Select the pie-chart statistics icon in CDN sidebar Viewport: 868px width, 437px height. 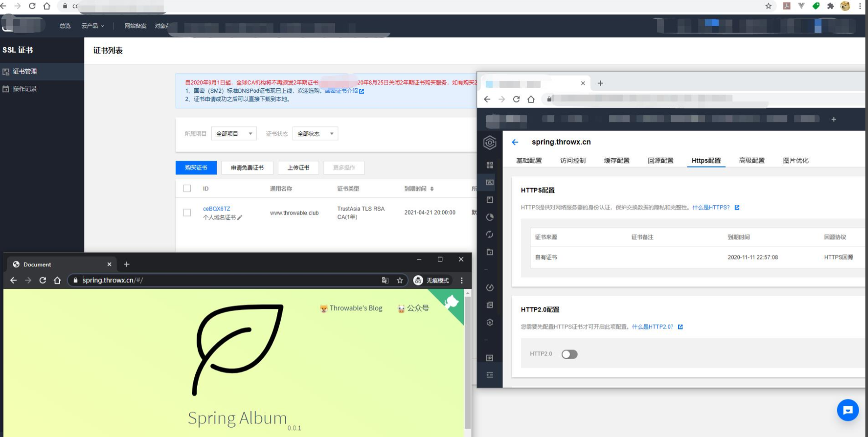click(x=489, y=218)
